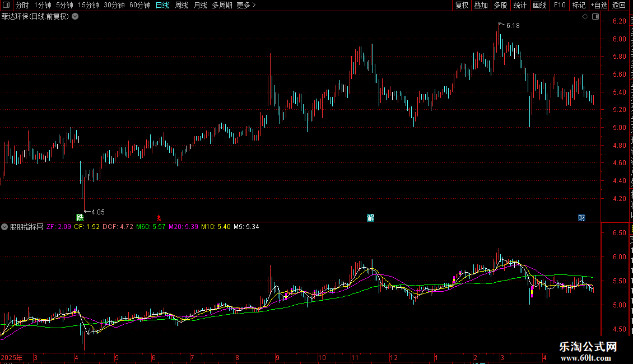Expand the 股朋指标网 indicator dropdown

pos(4,227)
